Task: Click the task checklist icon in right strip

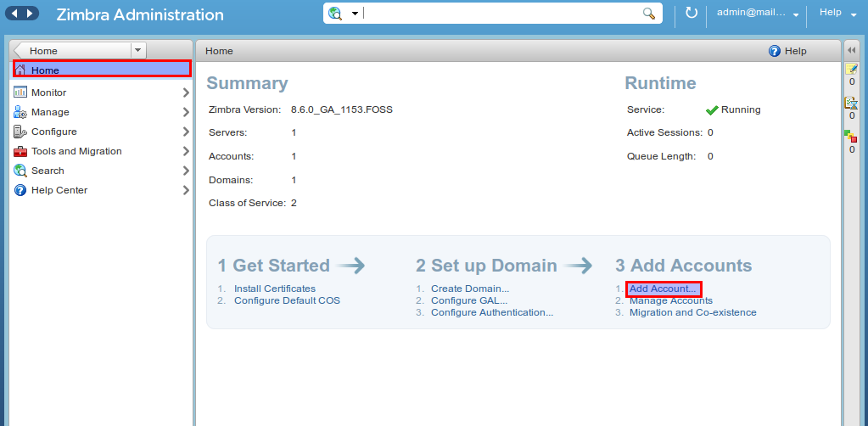Action: [851, 103]
